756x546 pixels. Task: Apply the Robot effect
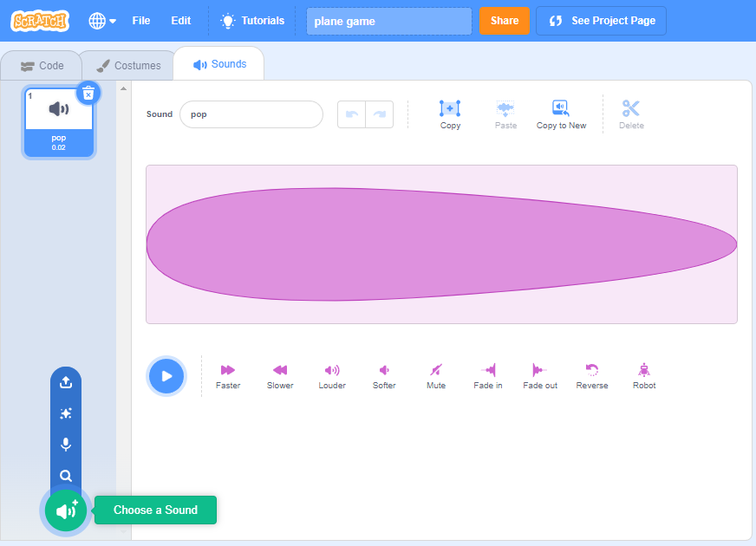(644, 376)
